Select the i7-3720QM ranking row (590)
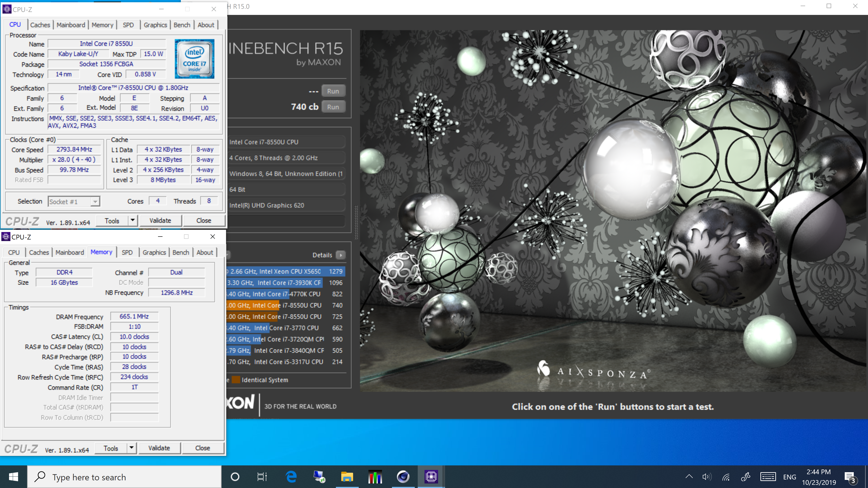 tap(286, 339)
